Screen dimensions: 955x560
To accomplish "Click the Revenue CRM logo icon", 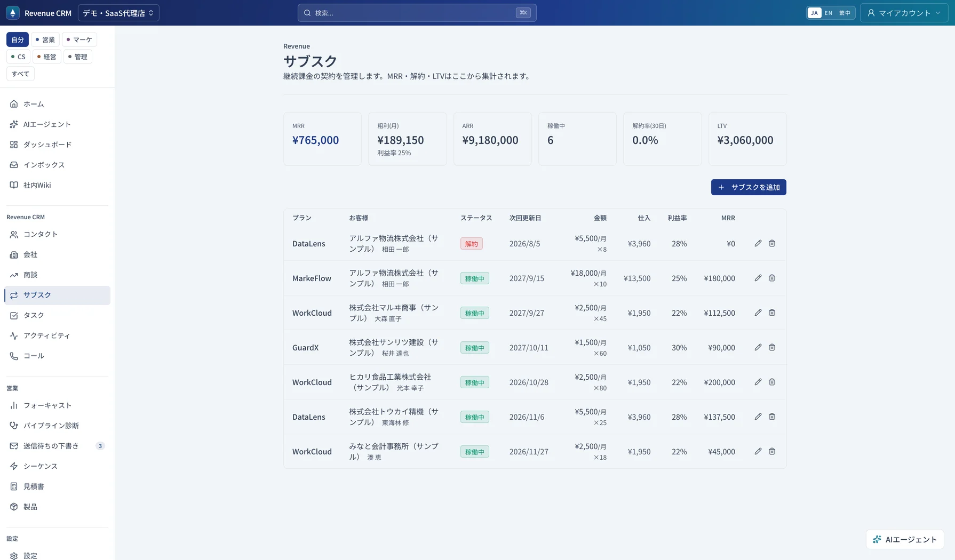I will (x=13, y=13).
